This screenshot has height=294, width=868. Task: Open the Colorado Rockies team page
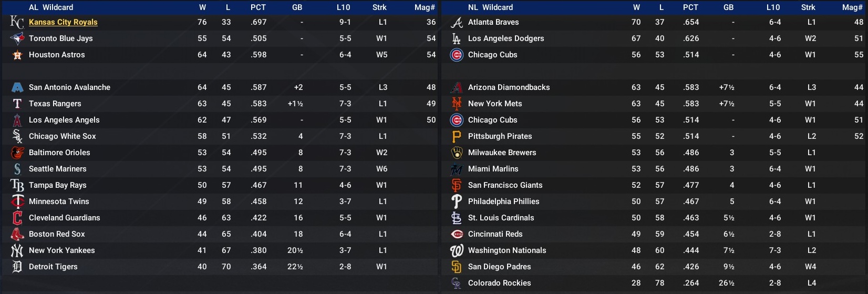(x=499, y=283)
